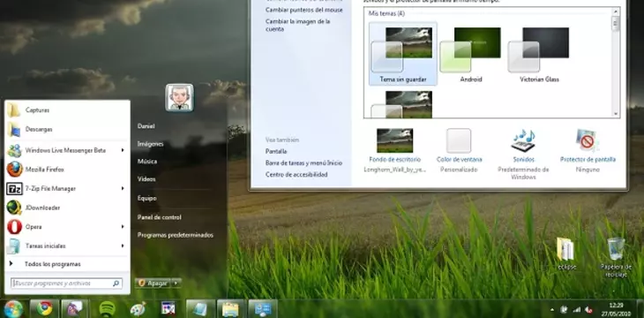Open the Sonidos sound settings icon
This screenshot has width=644, height=318.
click(x=523, y=140)
